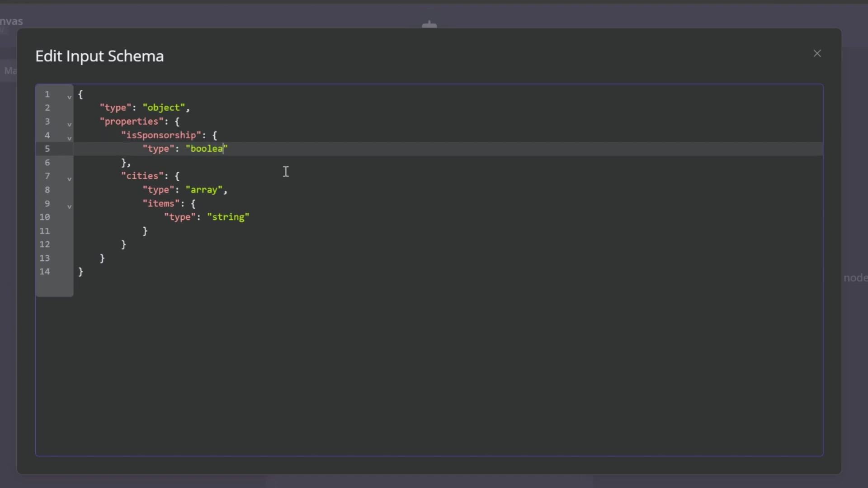Place cursor in the "boolea" value text

point(206,149)
